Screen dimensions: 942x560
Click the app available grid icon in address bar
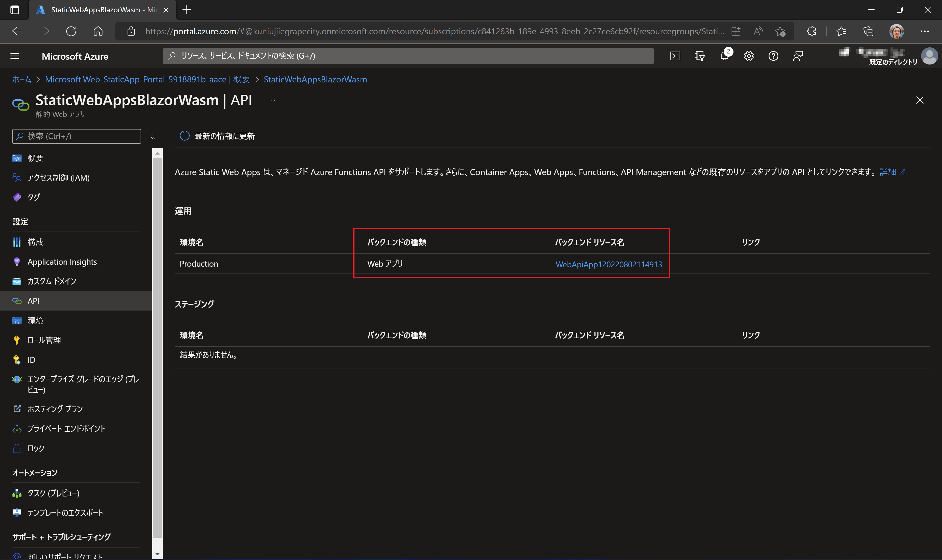[735, 31]
